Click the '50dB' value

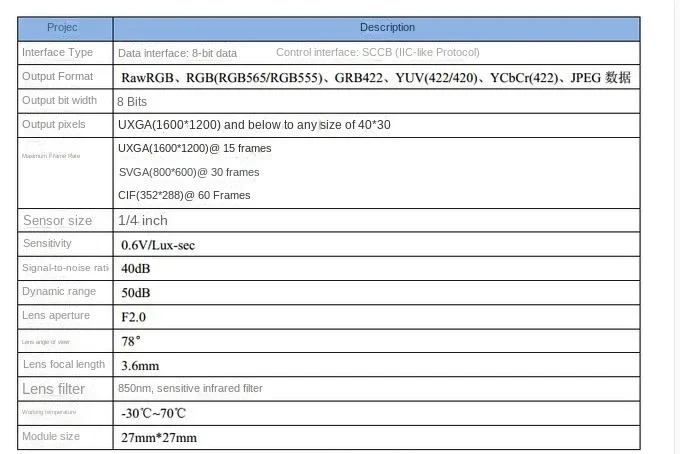(136, 293)
